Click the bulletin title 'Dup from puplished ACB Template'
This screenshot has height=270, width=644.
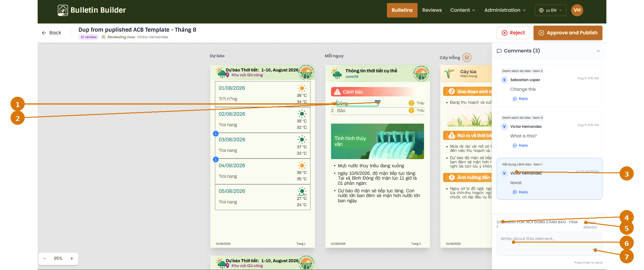137,30
